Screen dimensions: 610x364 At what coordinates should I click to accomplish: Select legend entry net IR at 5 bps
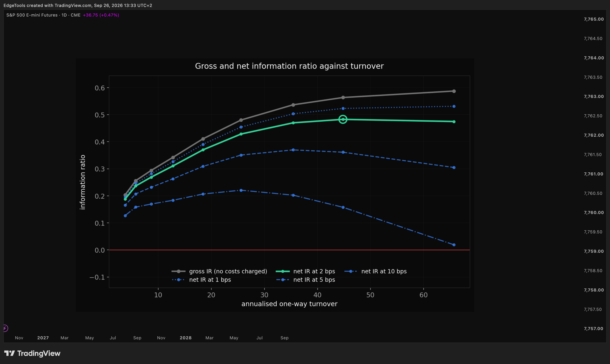(306, 280)
